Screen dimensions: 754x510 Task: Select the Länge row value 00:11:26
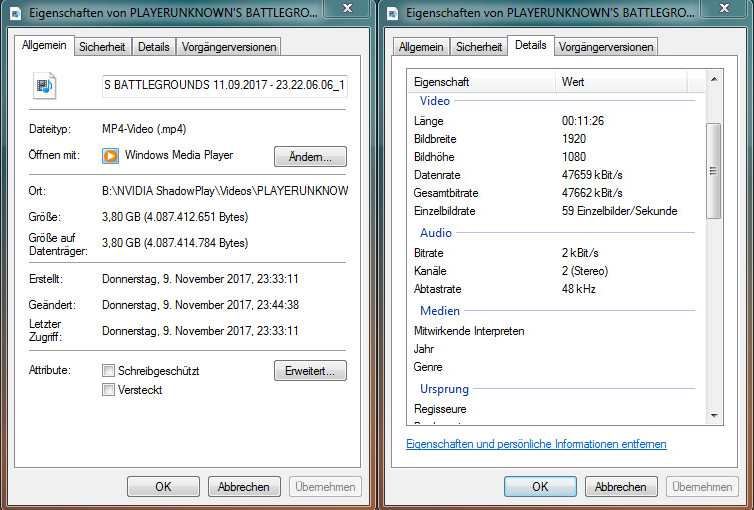pyautogui.click(x=583, y=121)
